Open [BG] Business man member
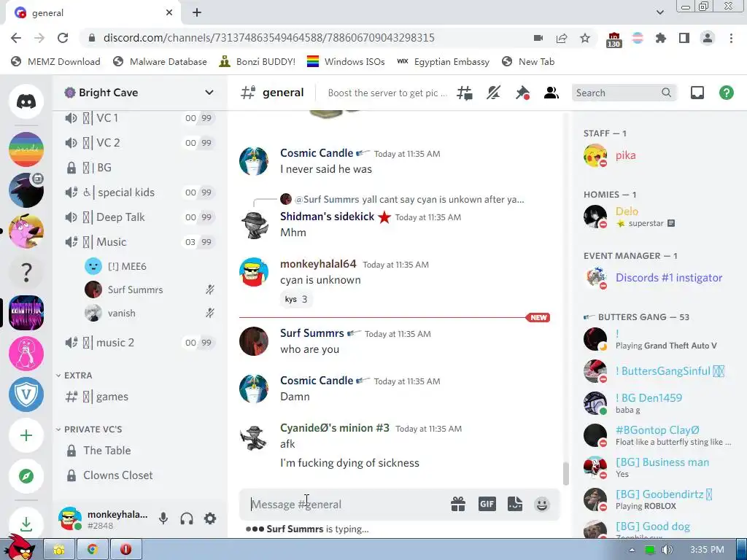The image size is (747, 560). pos(659,467)
